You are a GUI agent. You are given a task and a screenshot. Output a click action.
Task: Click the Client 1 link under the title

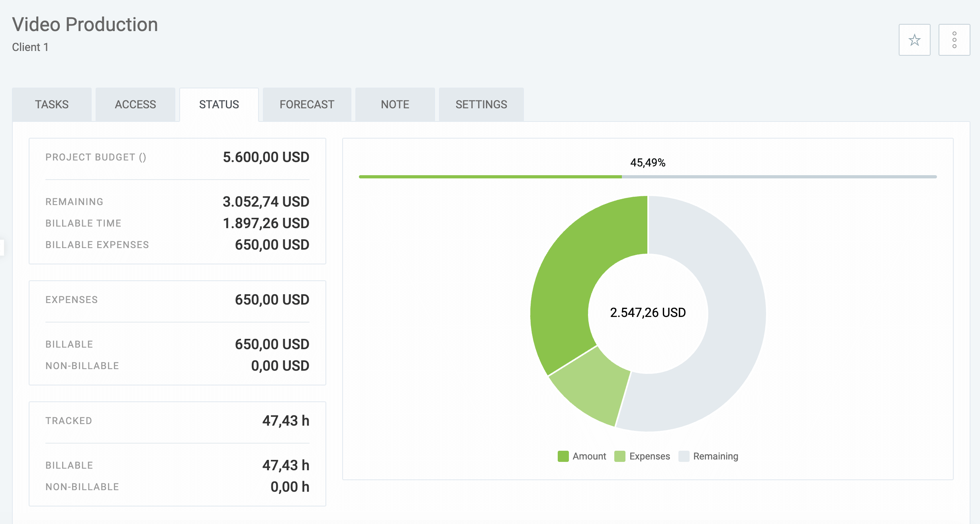30,47
